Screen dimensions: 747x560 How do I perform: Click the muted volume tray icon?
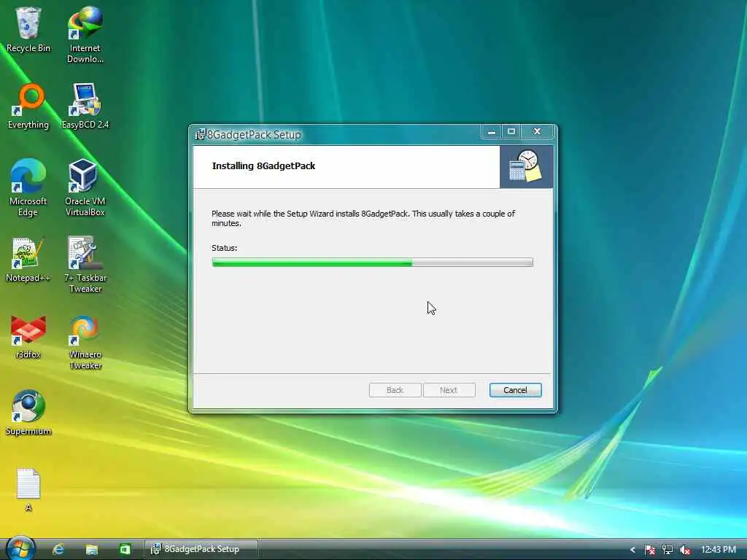click(685, 550)
